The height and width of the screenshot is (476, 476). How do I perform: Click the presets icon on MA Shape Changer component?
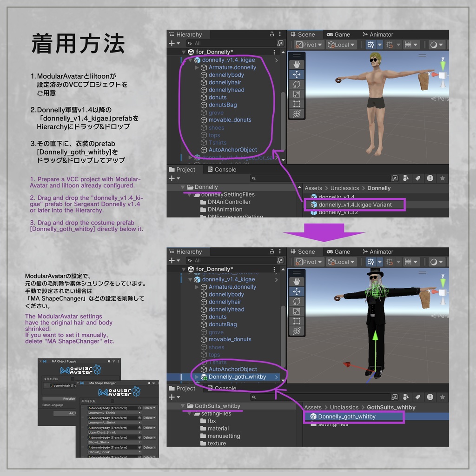(x=153, y=383)
